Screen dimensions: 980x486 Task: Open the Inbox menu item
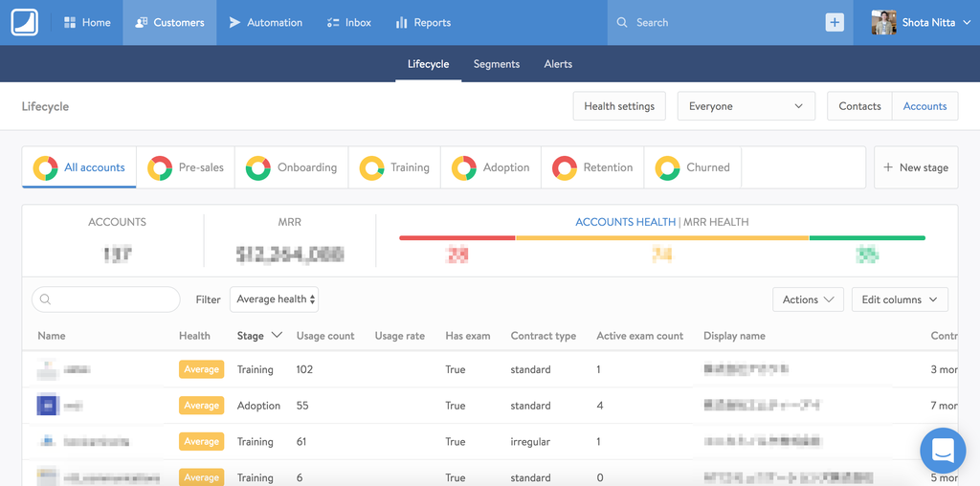tap(348, 23)
